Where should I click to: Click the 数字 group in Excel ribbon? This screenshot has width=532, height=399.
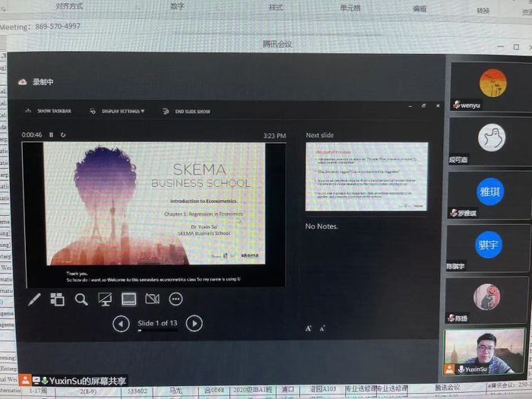(177, 6)
